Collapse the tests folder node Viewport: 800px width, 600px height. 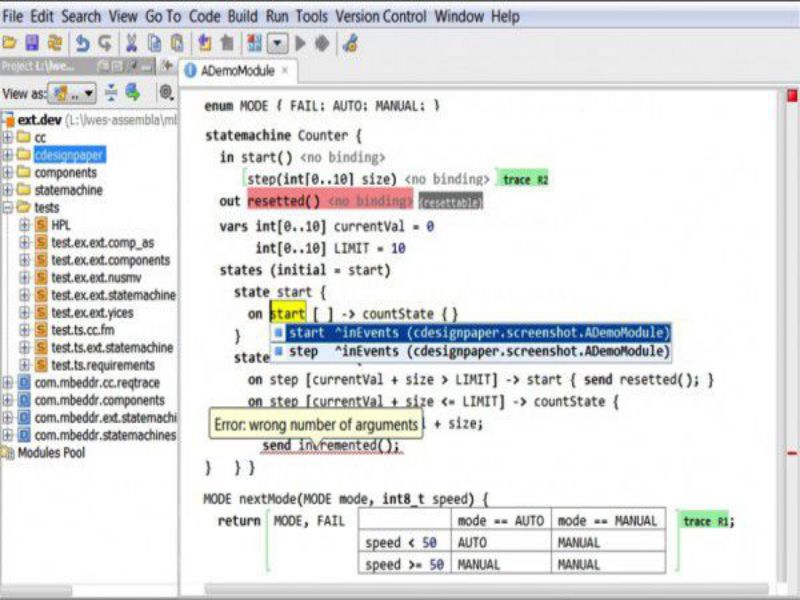pos(8,207)
